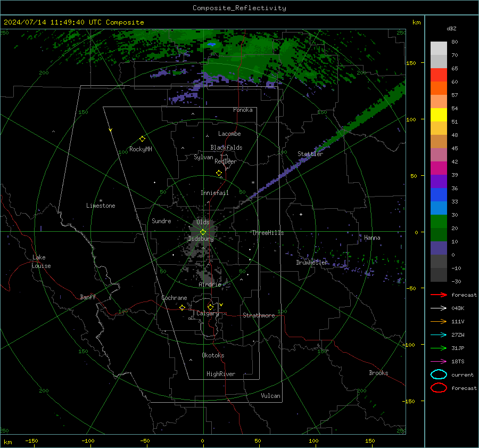Click the Cochrane map label

coord(174,298)
